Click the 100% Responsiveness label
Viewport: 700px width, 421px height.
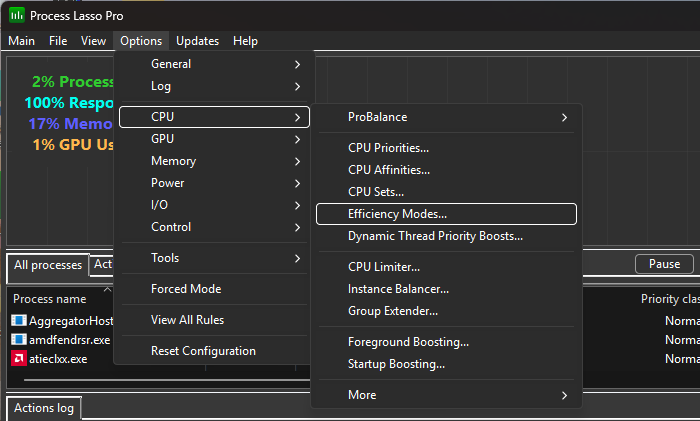click(69, 103)
